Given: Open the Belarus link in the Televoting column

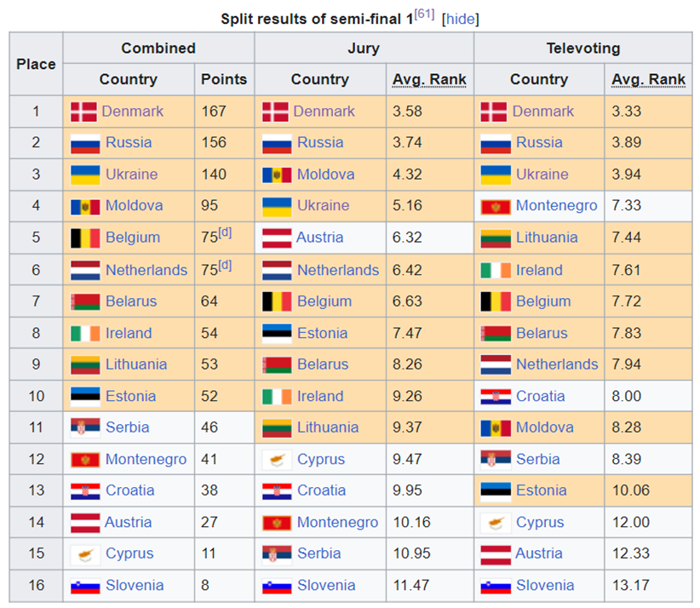Looking at the screenshot, I should pos(542,334).
